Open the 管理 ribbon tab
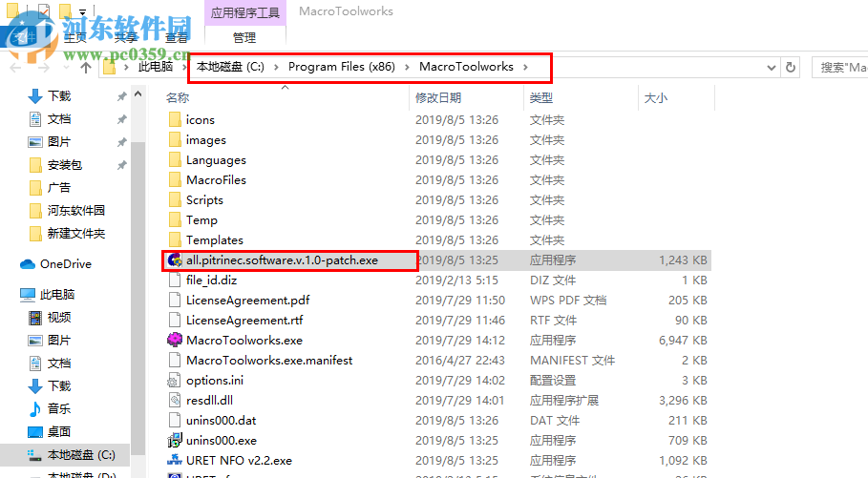Screen dimensions: 868x478 (244, 37)
